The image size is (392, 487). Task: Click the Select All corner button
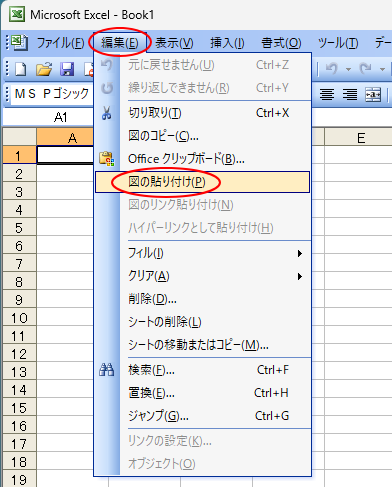pos(19,137)
